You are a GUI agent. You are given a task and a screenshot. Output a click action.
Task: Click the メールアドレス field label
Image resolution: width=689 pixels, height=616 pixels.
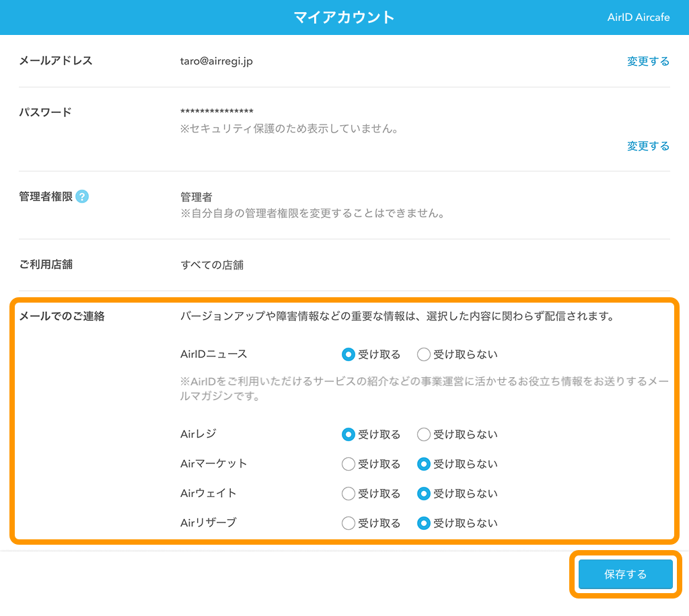[x=56, y=61]
